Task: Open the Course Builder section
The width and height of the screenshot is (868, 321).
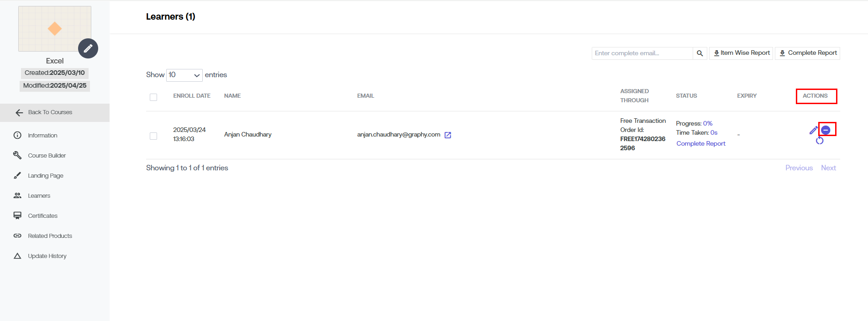Action: click(x=47, y=156)
